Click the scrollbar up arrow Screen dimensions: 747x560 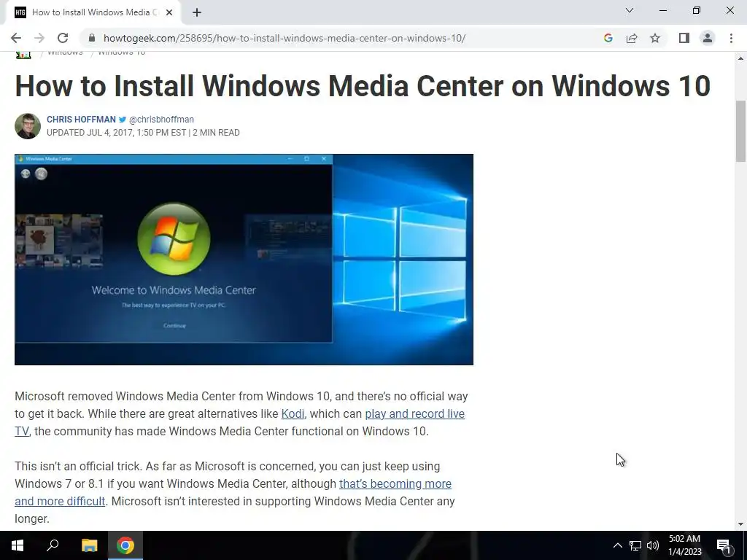coord(740,58)
